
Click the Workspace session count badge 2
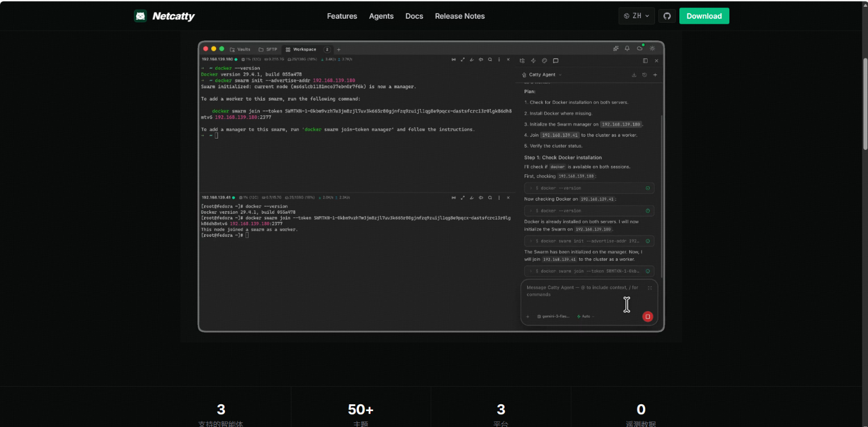(327, 49)
